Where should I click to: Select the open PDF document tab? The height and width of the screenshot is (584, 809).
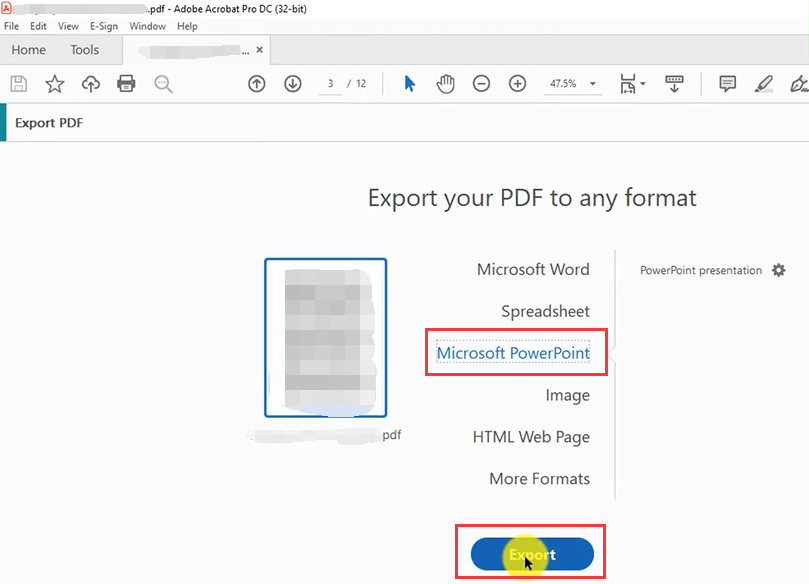194,50
